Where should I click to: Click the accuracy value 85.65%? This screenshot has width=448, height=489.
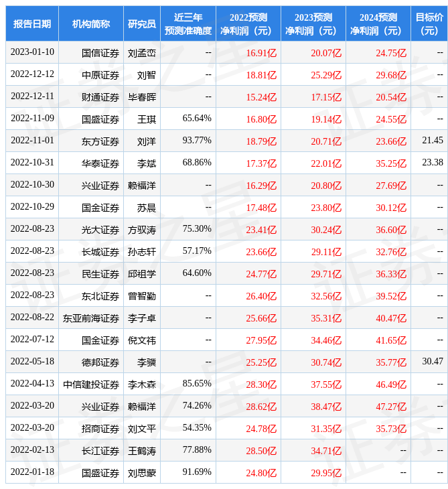tap(197, 384)
